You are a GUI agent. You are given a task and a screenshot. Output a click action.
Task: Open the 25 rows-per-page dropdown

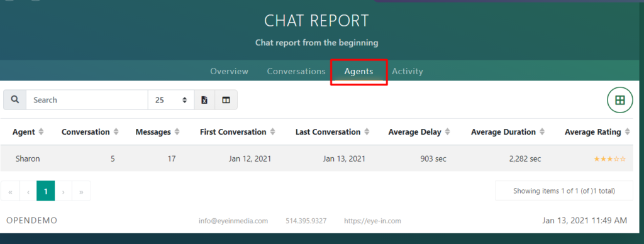(171, 100)
